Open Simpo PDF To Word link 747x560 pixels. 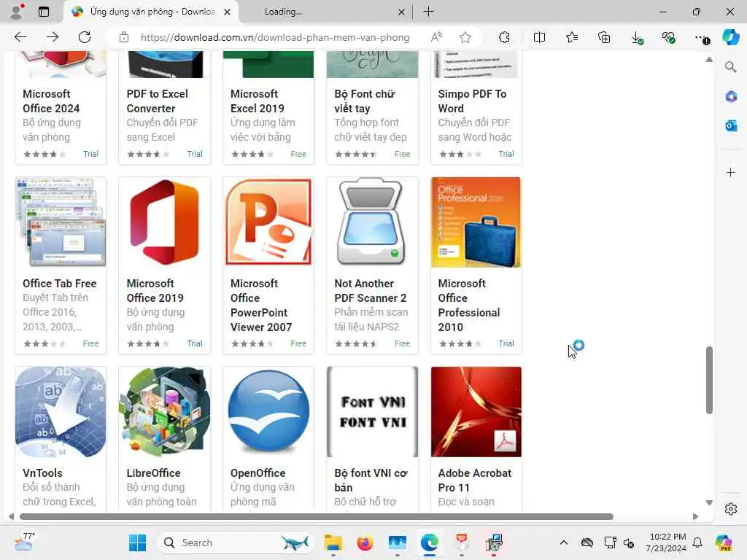pyautogui.click(x=472, y=101)
